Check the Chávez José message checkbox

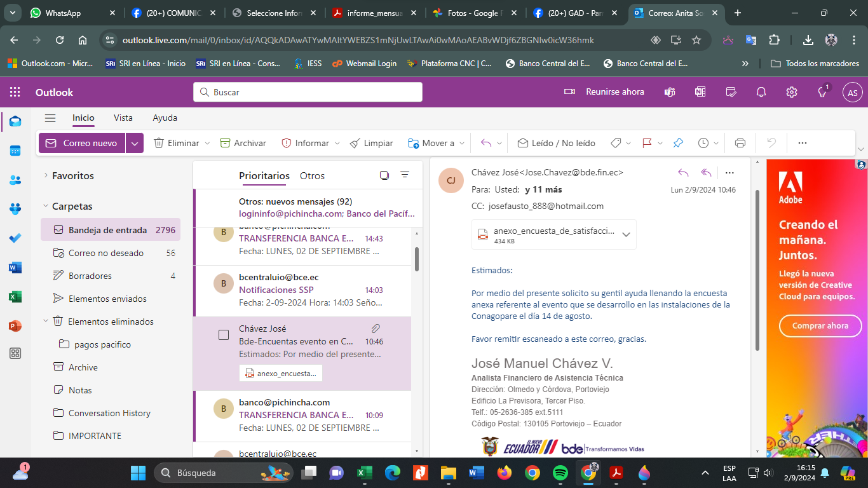(x=224, y=335)
